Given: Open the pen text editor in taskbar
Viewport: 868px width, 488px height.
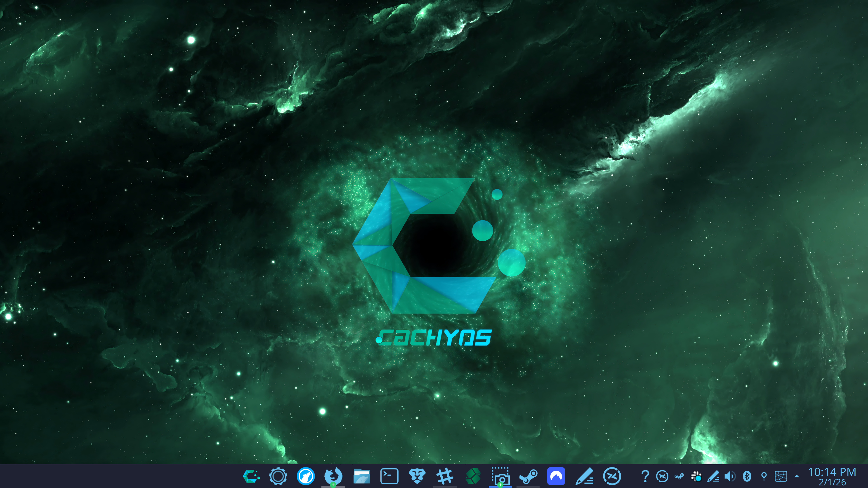Looking at the screenshot, I should pos(584,476).
